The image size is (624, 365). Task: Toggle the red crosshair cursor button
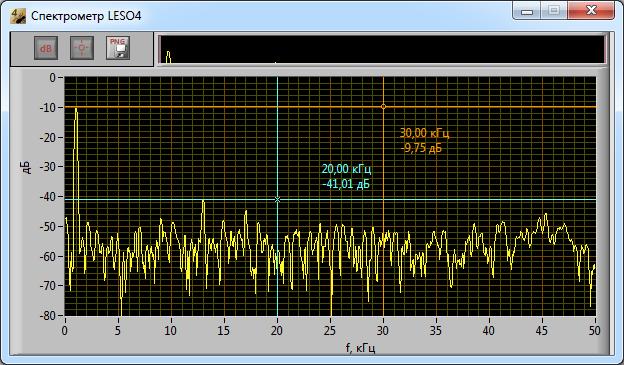click(x=82, y=48)
